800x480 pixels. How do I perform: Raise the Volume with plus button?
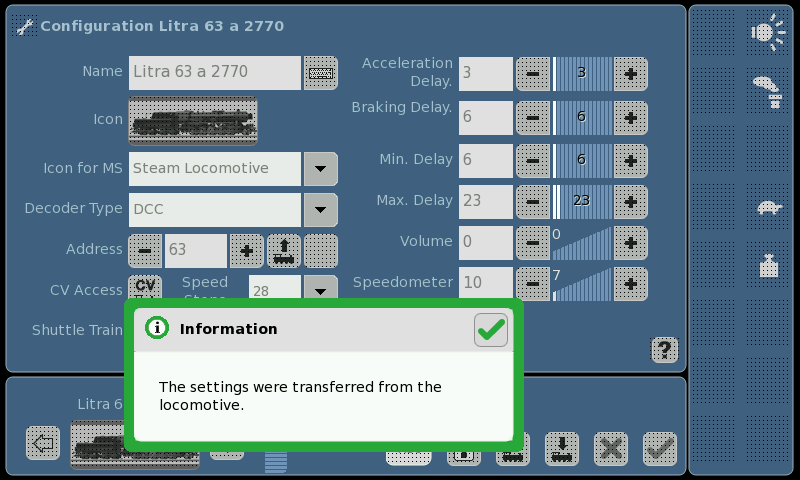click(631, 243)
